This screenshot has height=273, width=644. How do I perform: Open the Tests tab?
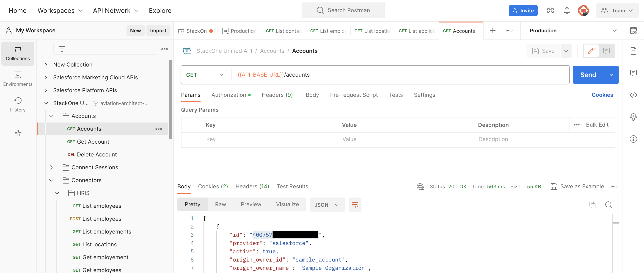coord(396,95)
